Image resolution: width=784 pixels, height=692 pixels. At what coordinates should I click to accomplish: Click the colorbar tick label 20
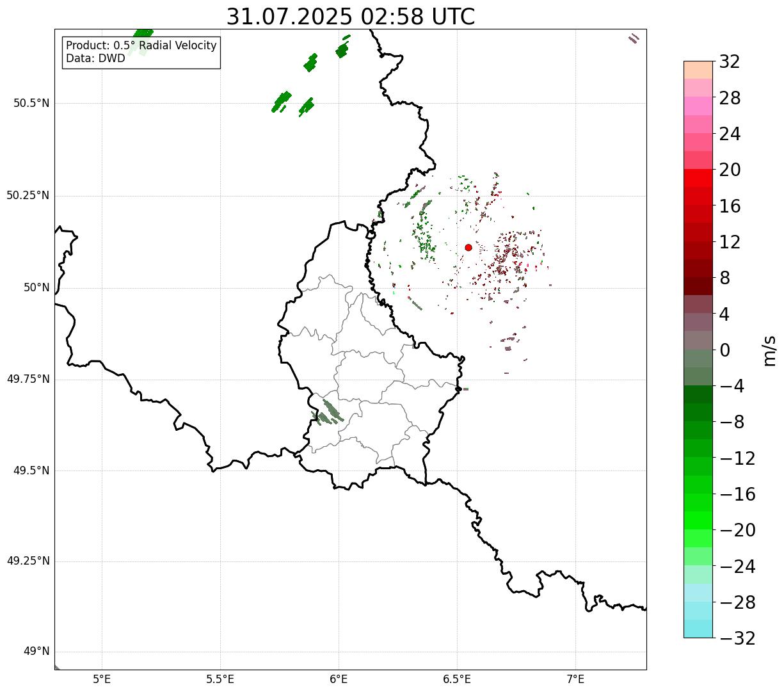point(730,170)
